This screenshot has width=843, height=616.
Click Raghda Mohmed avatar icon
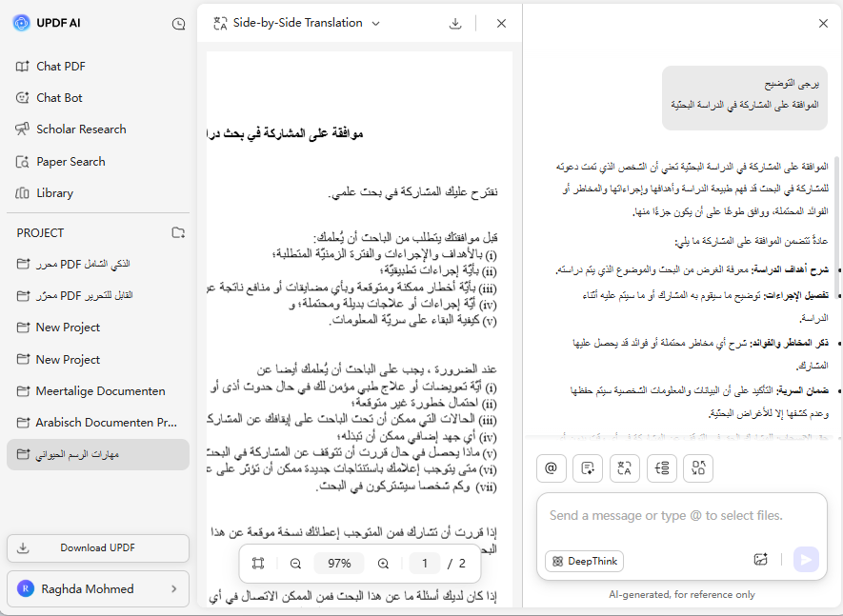click(x=26, y=588)
